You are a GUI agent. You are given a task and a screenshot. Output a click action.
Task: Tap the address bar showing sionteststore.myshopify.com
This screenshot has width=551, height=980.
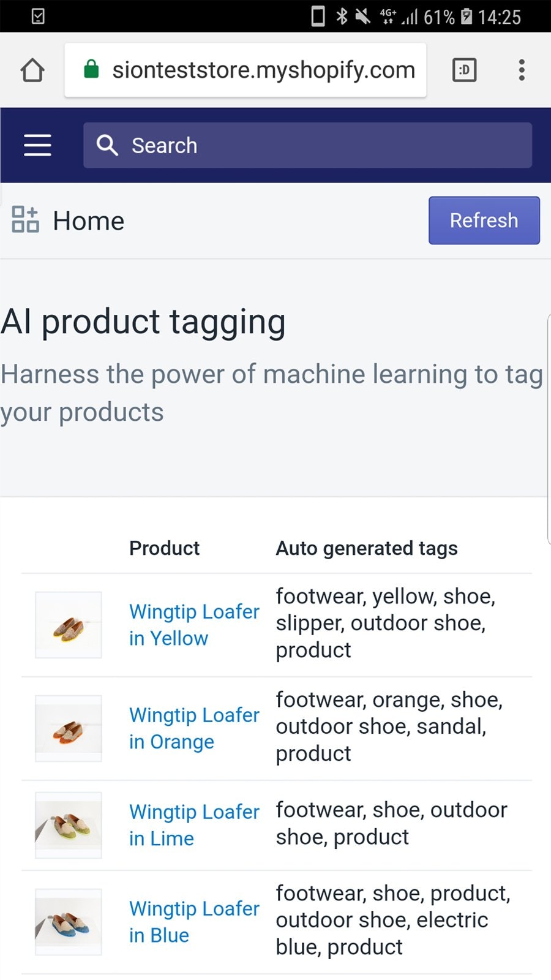coord(263,69)
